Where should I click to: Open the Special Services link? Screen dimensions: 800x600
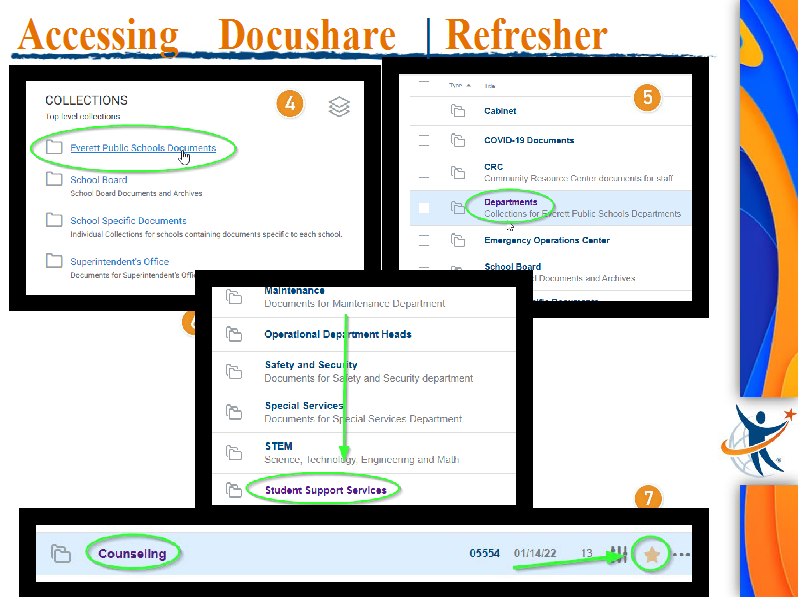coord(304,406)
